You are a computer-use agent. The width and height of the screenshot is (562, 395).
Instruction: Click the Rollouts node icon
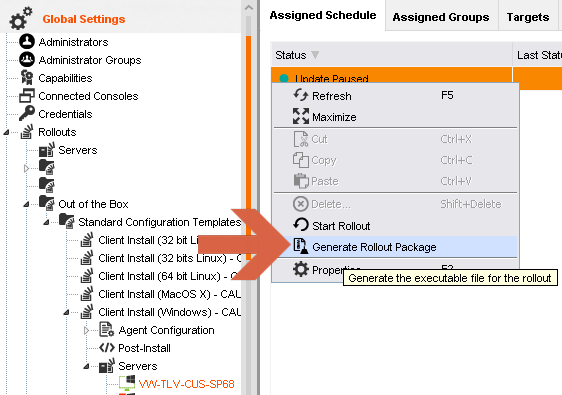coord(27,132)
